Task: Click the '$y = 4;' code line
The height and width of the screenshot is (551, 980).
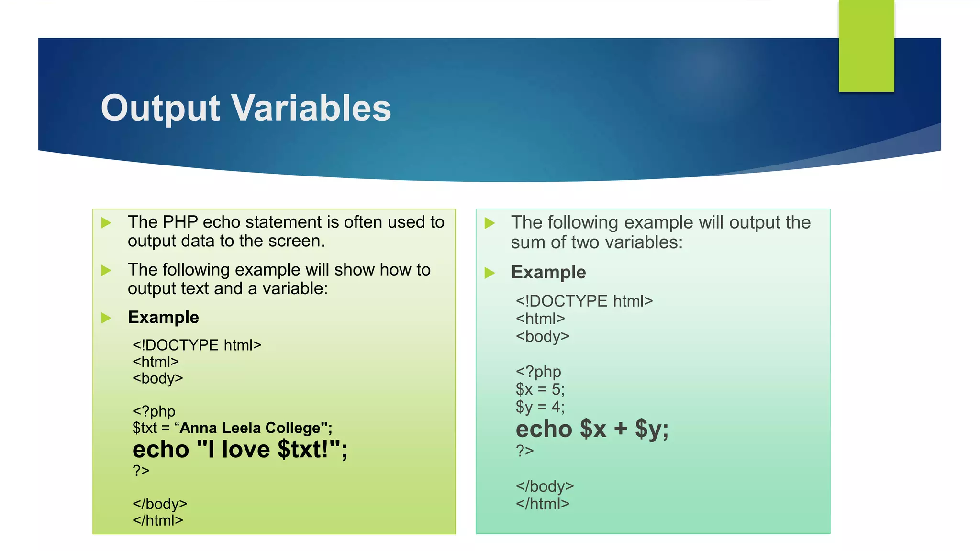Action: click(x=540, y=407)
